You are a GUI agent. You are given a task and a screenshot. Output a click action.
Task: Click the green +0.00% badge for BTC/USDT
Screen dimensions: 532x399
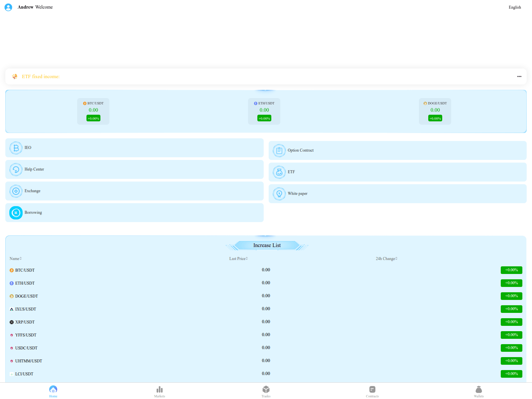511,270
